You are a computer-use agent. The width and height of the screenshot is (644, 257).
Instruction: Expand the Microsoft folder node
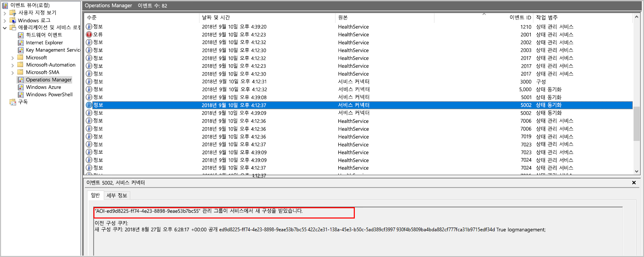click(13, 58)
